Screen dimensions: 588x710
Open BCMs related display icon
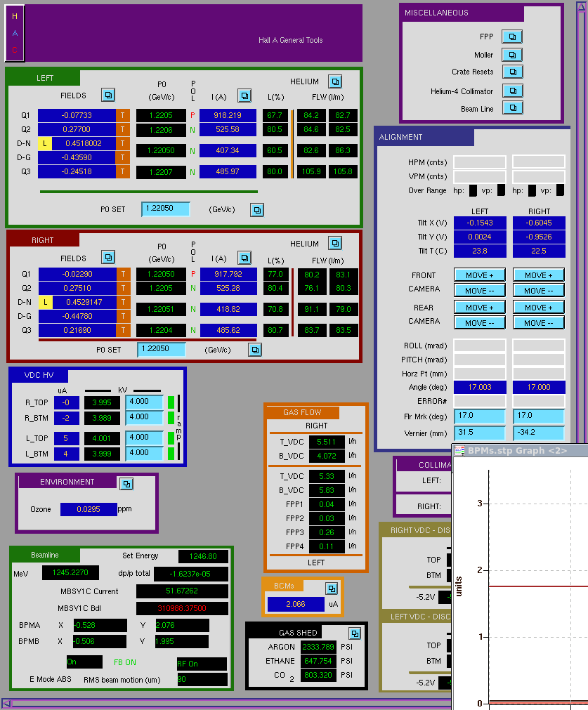[332, 589]
